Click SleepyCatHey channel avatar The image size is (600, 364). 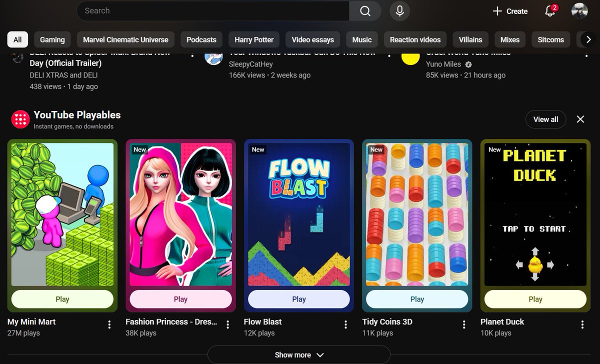213,57
